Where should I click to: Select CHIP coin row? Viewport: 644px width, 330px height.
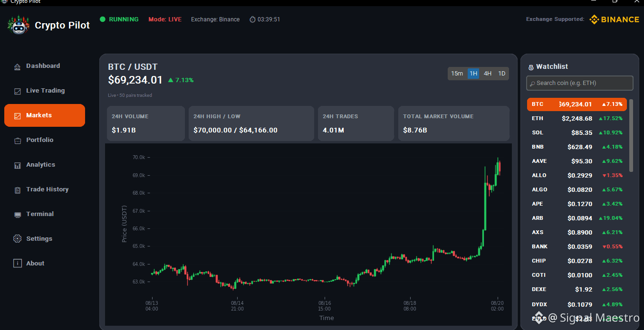(577, 261)
